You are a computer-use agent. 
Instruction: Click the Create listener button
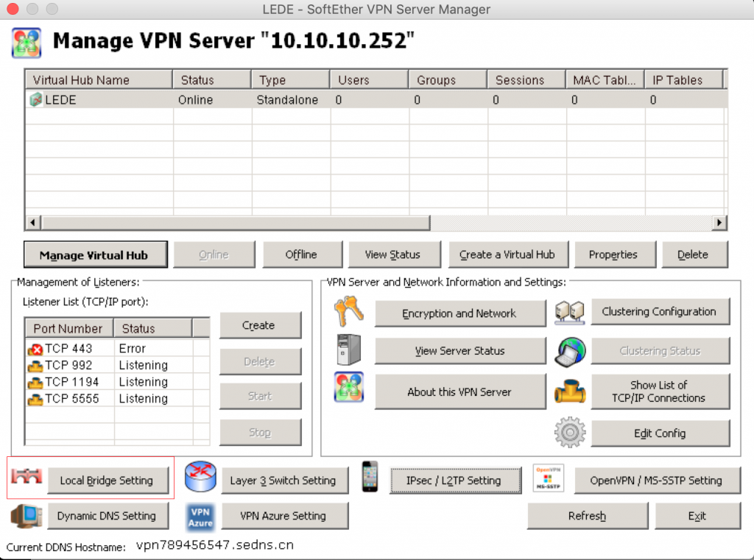pos(261,325)
